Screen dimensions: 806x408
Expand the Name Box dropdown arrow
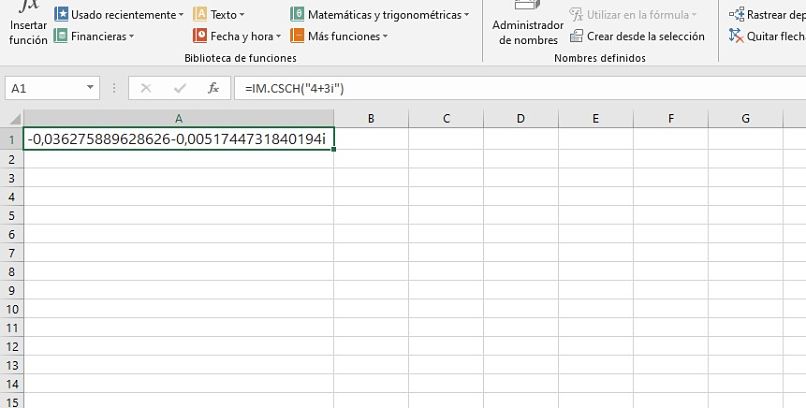click(x=90, y=88)
